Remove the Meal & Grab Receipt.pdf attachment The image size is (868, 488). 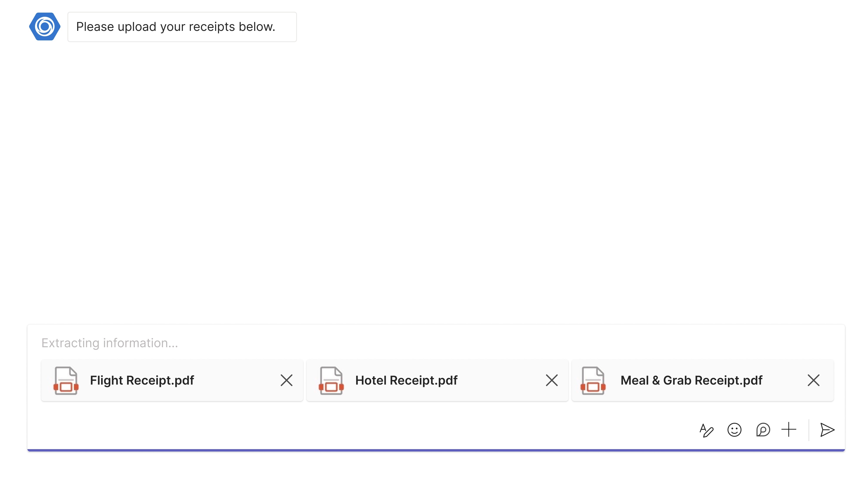pyautogui.click(x=813, y=380)
